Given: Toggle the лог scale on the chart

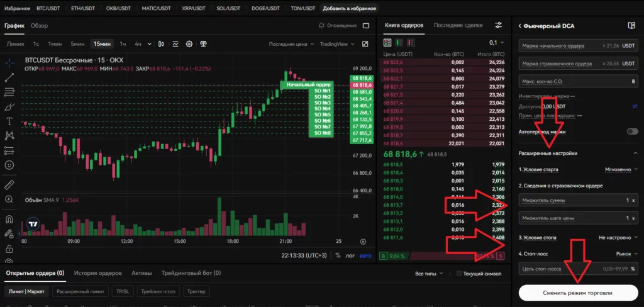Looking at the screenshot, I should pyautogui.click(x=350, y=255).
